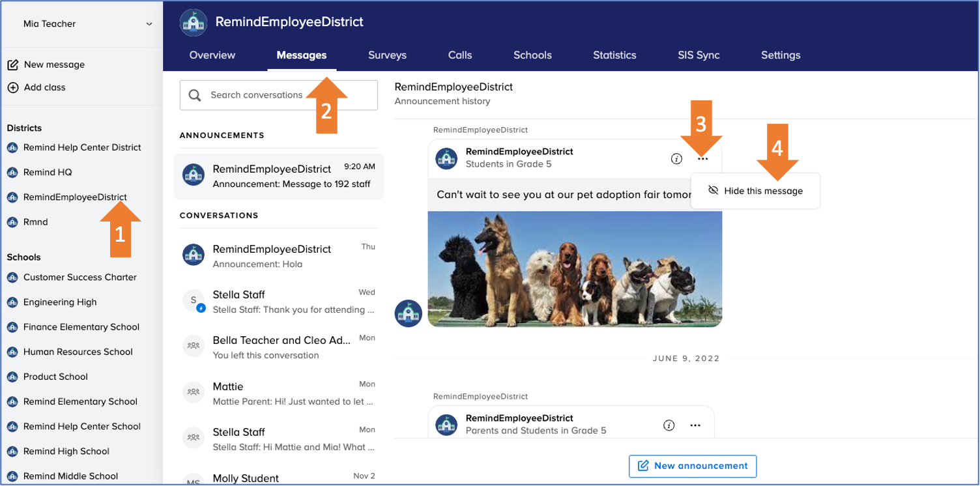Open Human Resources School
The width and height of the screenshot is (980, 486).
[78, 352]
